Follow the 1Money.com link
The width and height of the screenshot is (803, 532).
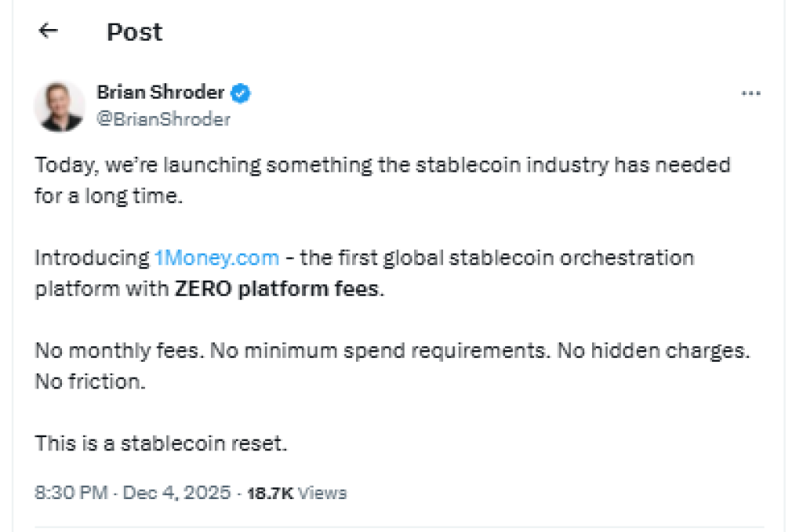[216, 259]
